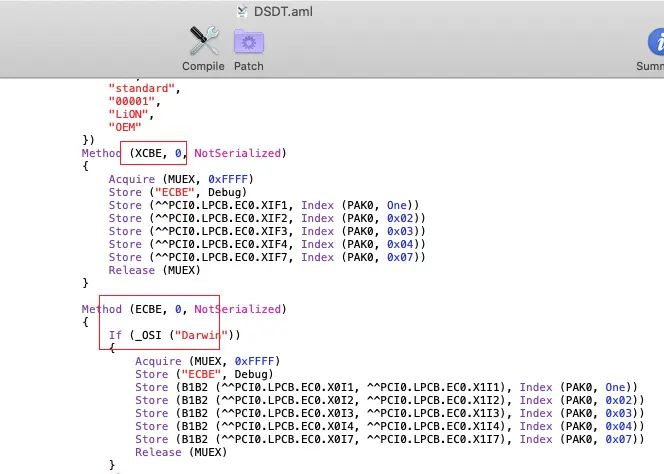664x474 pixels.
Task: Click the Store XIF4 Index 0x04 line
Action: click(x=267, y=244)
